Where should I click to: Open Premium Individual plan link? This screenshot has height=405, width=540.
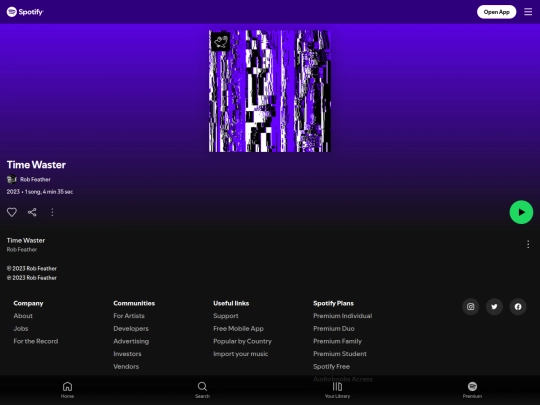(x=343, y=316)
